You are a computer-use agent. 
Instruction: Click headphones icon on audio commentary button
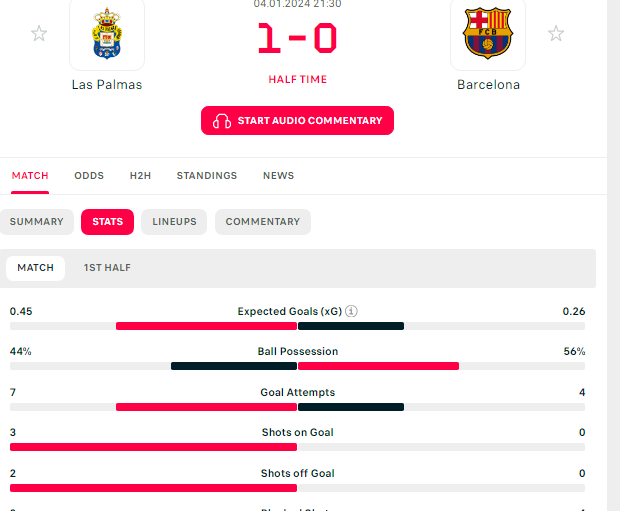tap(222, 121)
